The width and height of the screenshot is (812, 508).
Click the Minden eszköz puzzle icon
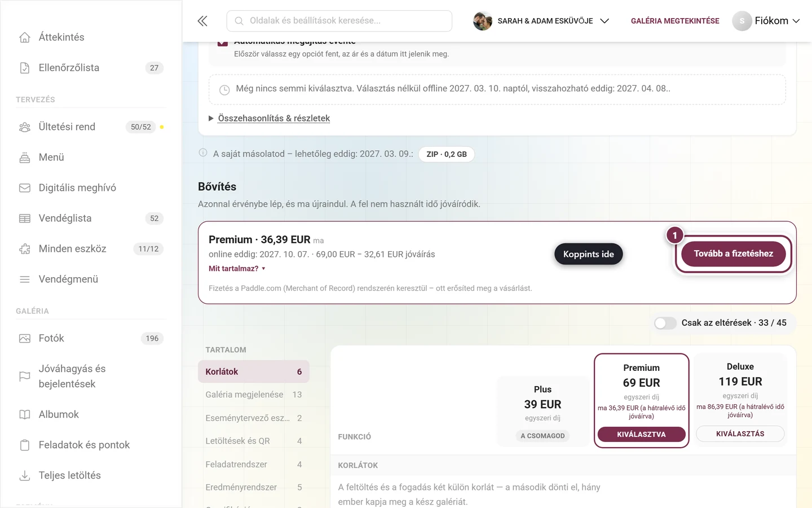pyautogui.click(x=25, y=249)
